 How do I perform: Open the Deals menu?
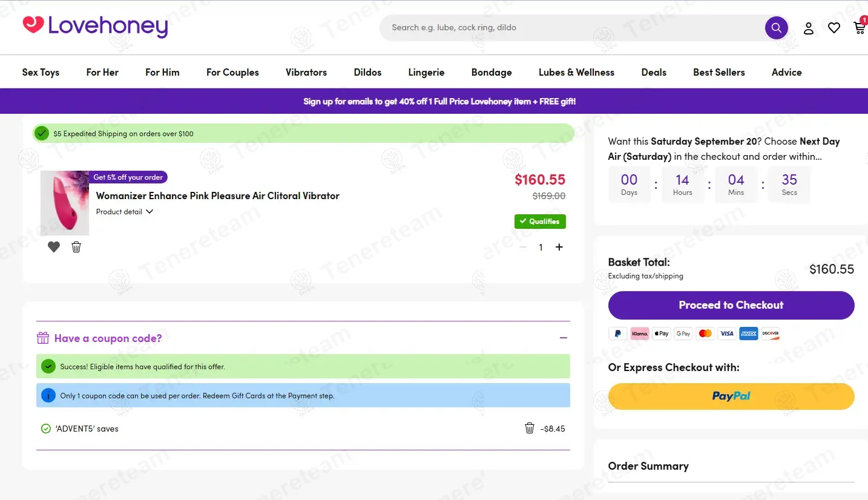[654, 72]
